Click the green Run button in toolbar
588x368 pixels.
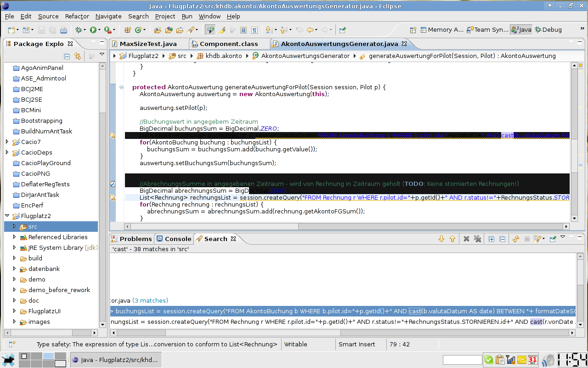click(93, 30)
